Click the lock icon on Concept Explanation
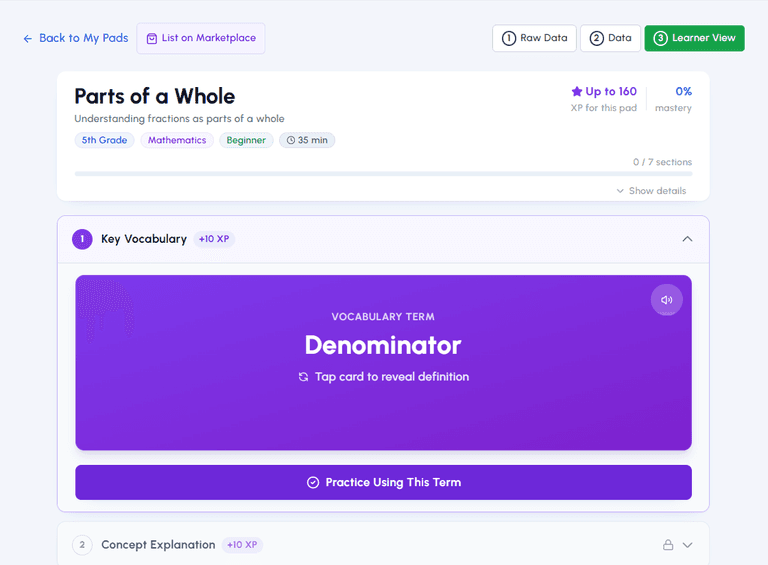Screen dimensions: 768x565 click(x=668, y=545)
